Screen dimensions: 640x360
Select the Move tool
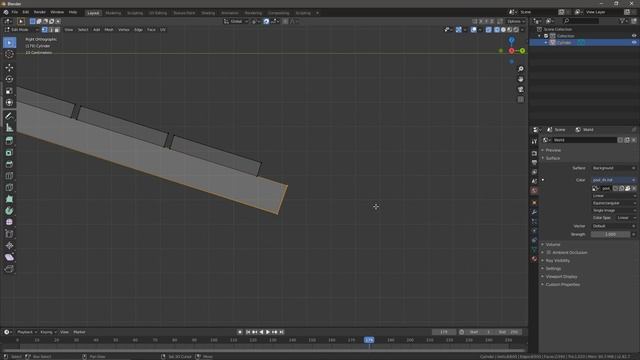[9, 67]
